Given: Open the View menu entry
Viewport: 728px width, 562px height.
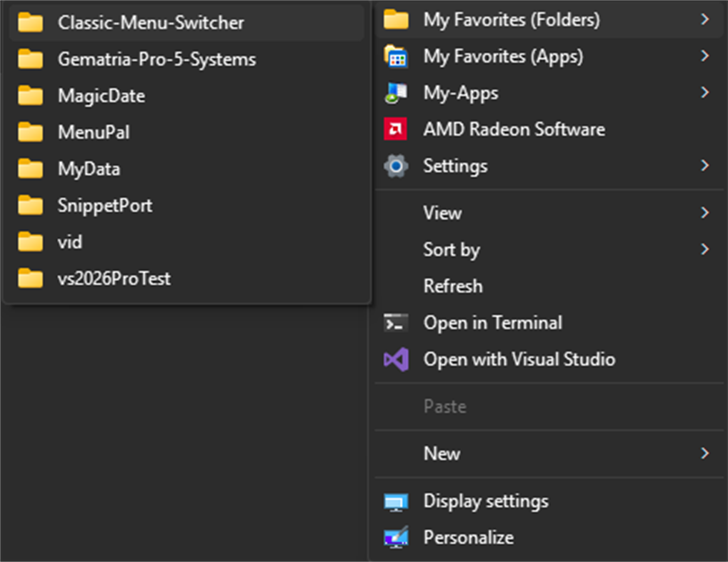Looking at the screenshot, I should point(549,213).
